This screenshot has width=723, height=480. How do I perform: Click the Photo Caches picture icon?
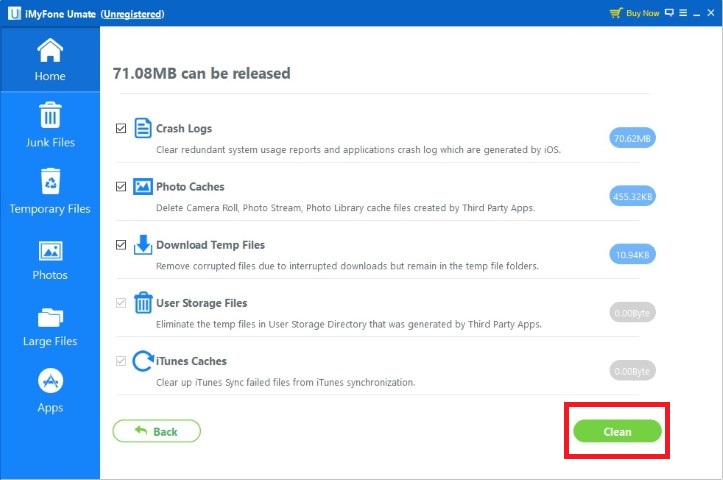pyautogui.click(x=142, y=187)
